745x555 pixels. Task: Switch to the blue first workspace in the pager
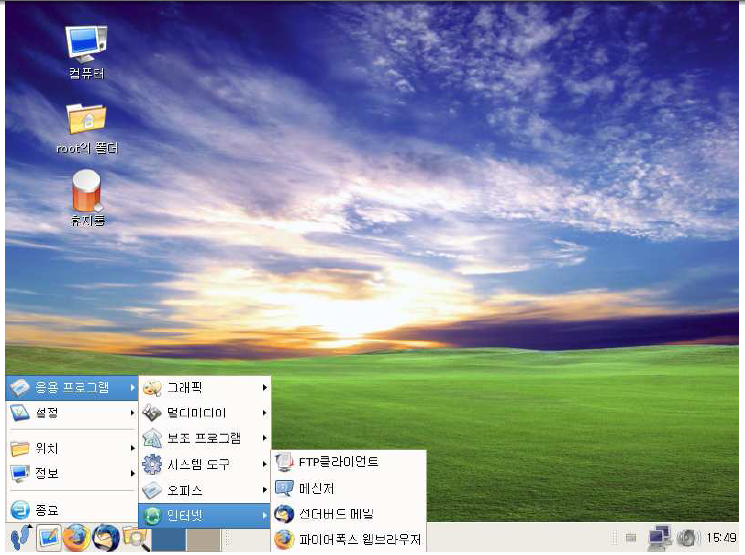(x=169, y=540)
